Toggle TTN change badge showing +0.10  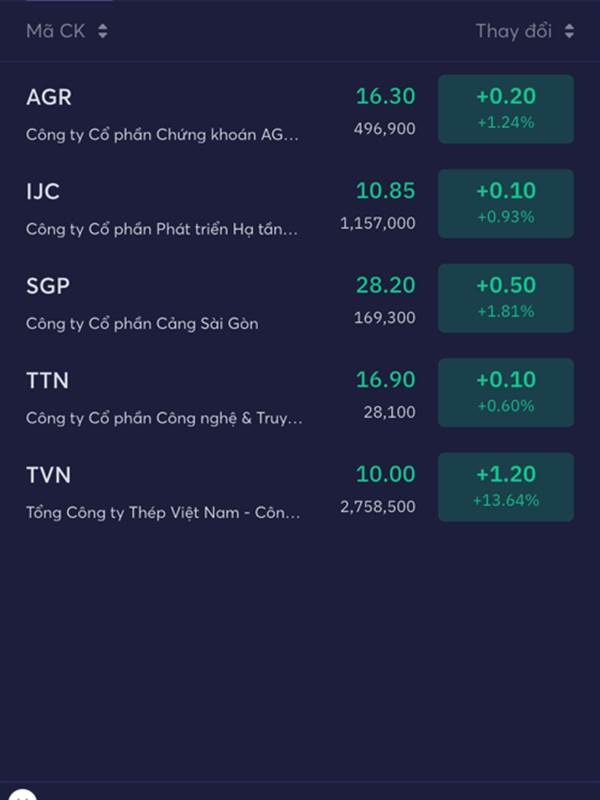[x=506, y=392]
